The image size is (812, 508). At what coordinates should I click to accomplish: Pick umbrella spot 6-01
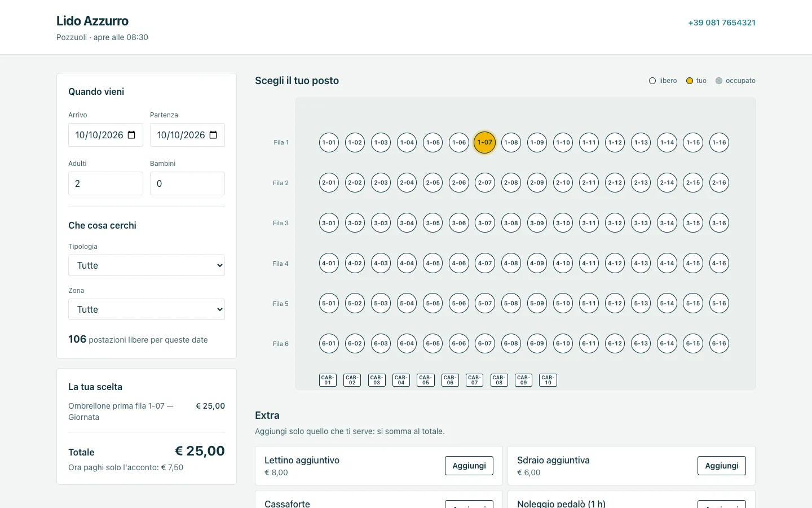[x=329, y=343]
